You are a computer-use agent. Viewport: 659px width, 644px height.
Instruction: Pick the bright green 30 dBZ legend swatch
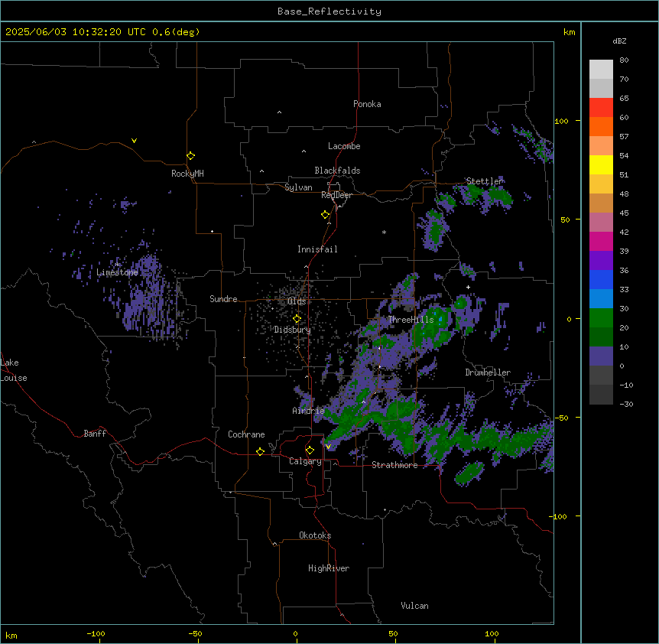[x=601, y=318]
